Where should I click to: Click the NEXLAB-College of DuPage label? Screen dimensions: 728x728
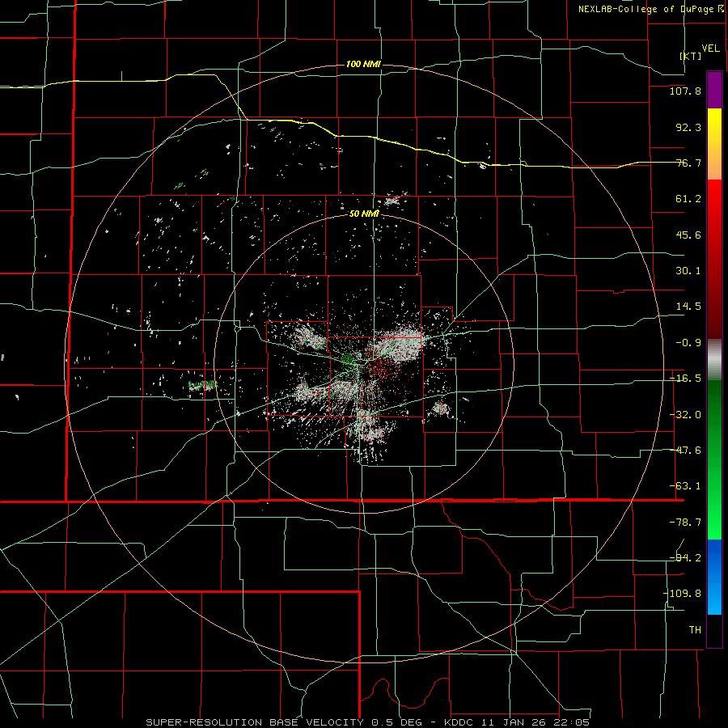coord(650,9)
